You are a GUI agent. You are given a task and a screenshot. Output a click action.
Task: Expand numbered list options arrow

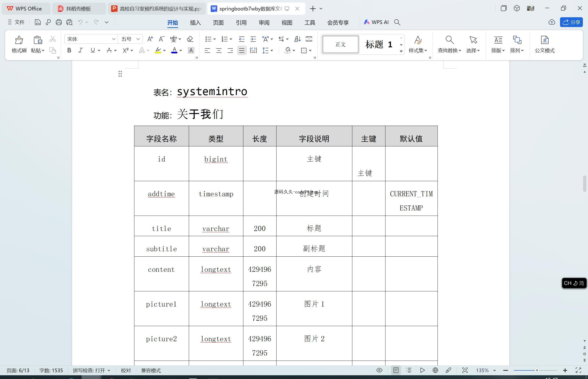pyautogui.click(x=231, y=39)
